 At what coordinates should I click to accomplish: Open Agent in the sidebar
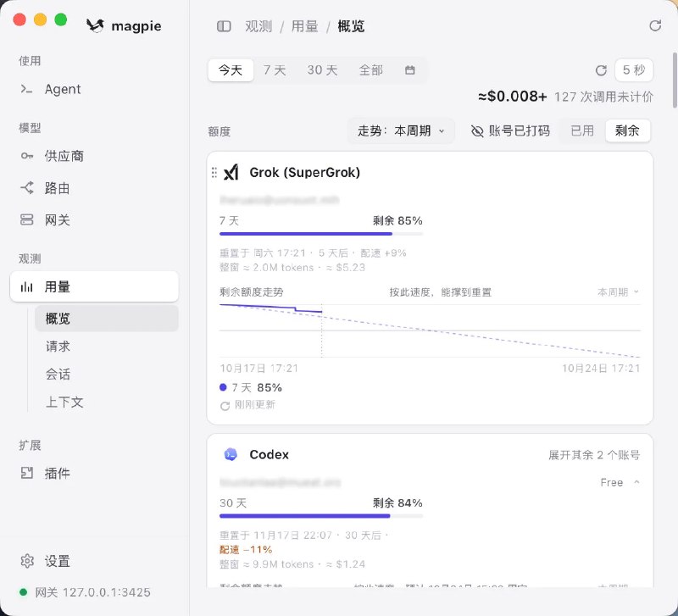coord(94,90)
